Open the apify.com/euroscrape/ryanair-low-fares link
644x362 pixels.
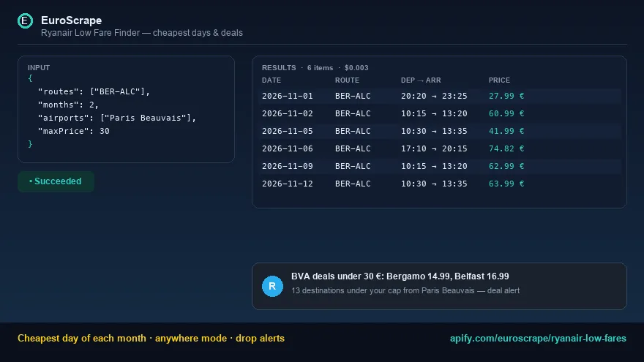tap(538, 338)
